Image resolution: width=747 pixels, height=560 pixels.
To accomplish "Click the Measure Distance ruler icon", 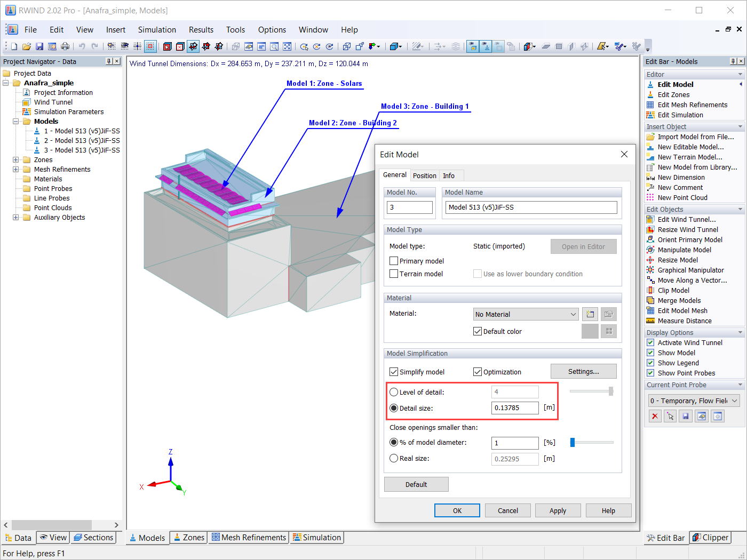I will coord(650,321).
